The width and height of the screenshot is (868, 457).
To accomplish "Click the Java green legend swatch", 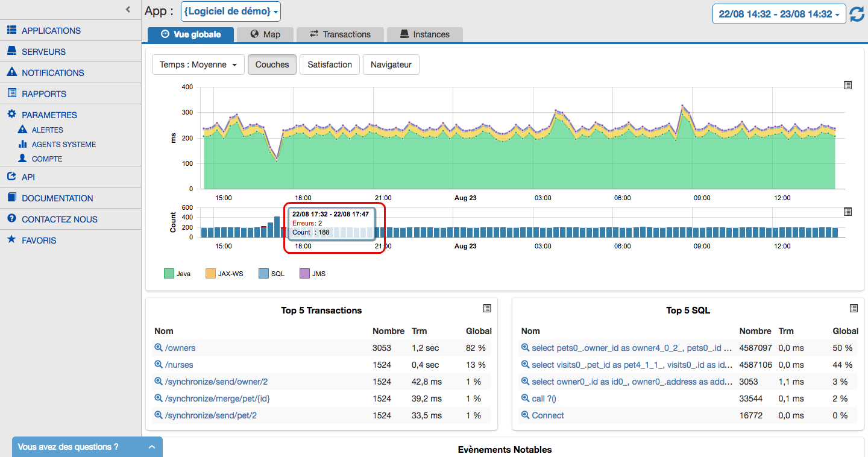I will (x=169, y=274).
